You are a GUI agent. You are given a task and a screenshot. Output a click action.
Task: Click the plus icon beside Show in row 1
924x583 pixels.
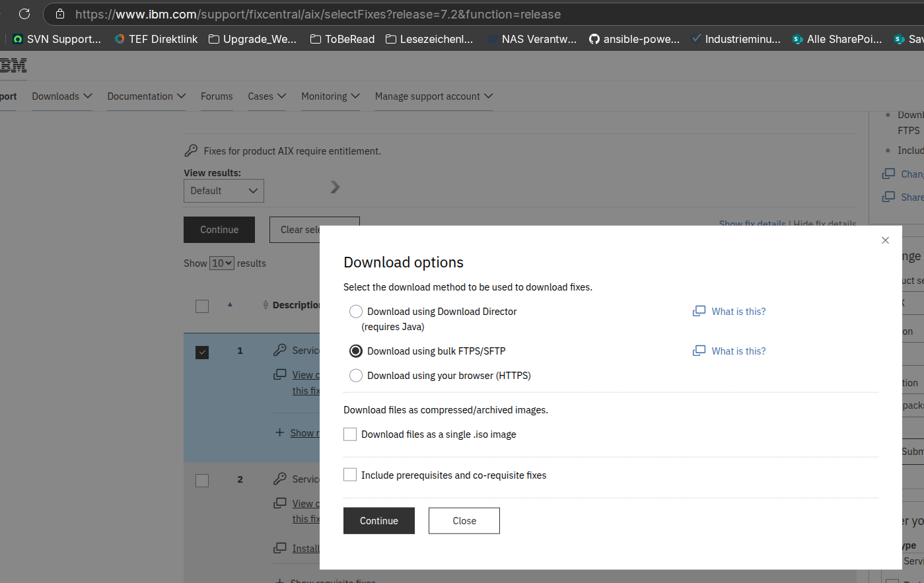280,432
